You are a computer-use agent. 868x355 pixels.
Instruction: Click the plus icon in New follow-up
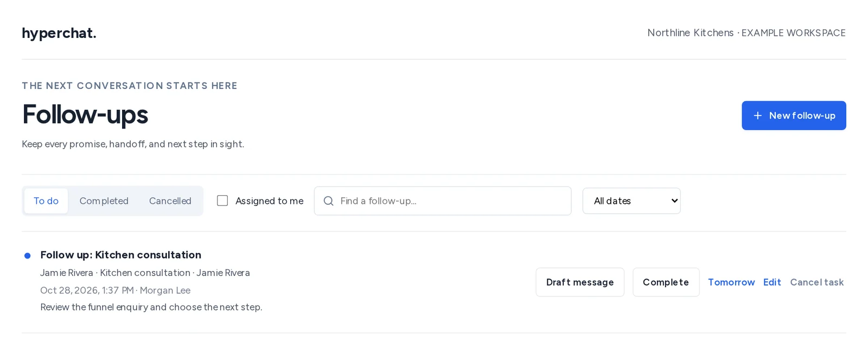[758, 115]
